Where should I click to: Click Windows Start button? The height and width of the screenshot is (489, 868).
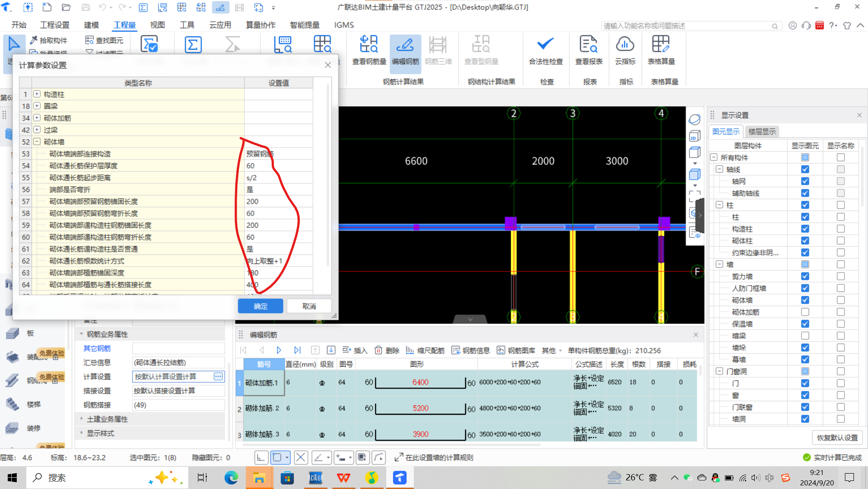(12, 478)
